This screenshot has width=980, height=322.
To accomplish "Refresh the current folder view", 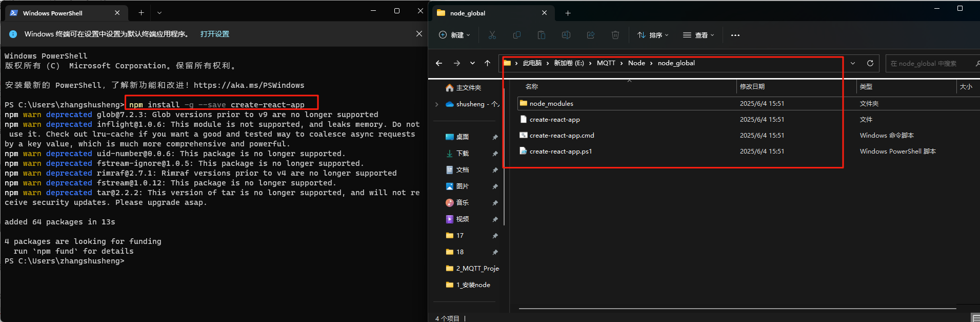I will pos(870,63).
